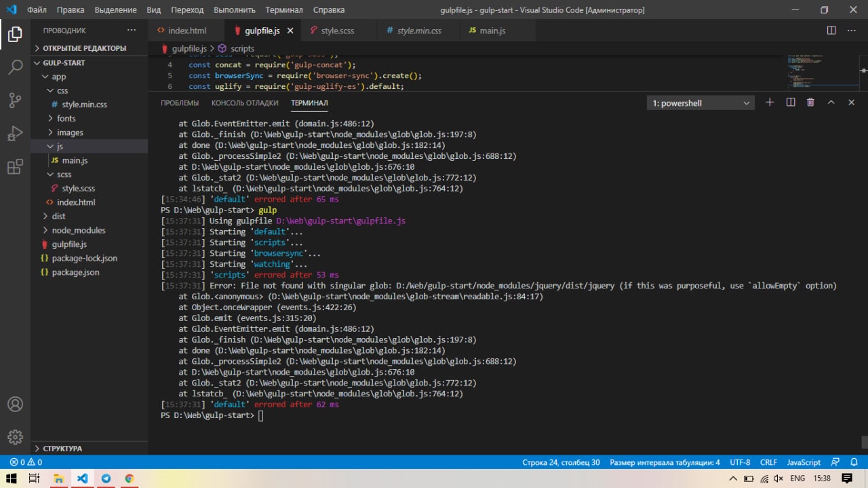Open Windows Start menu
The image size is (868, 488).
tap(12, 478)
